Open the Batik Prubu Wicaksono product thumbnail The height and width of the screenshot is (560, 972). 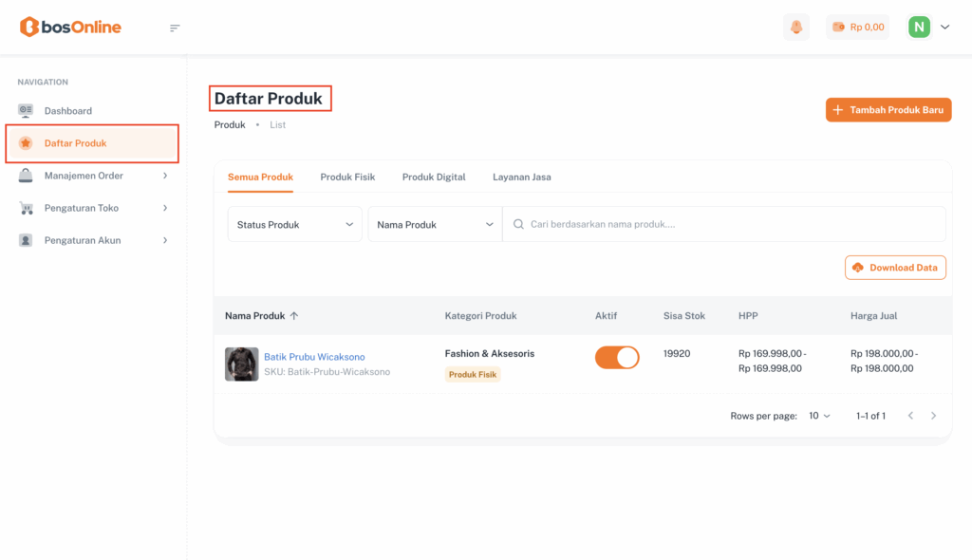coord(241,364)
